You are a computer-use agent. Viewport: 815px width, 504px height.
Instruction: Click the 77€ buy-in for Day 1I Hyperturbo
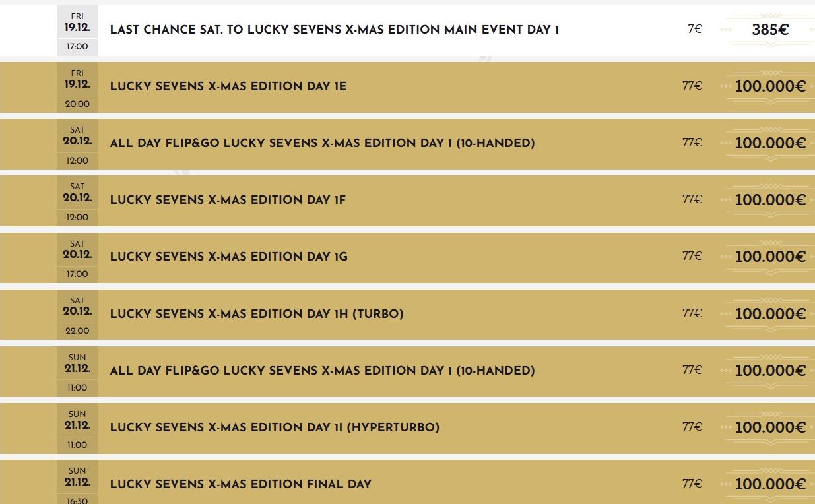pos(692,426)
